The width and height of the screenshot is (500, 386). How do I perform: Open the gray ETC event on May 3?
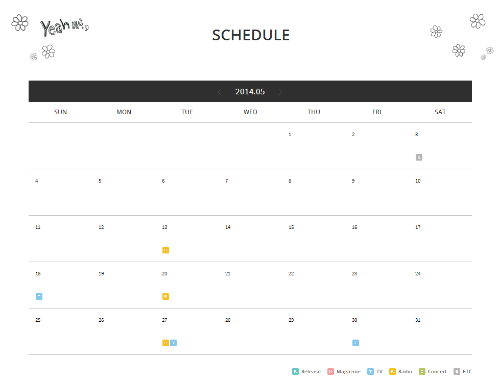click(419, 157)
